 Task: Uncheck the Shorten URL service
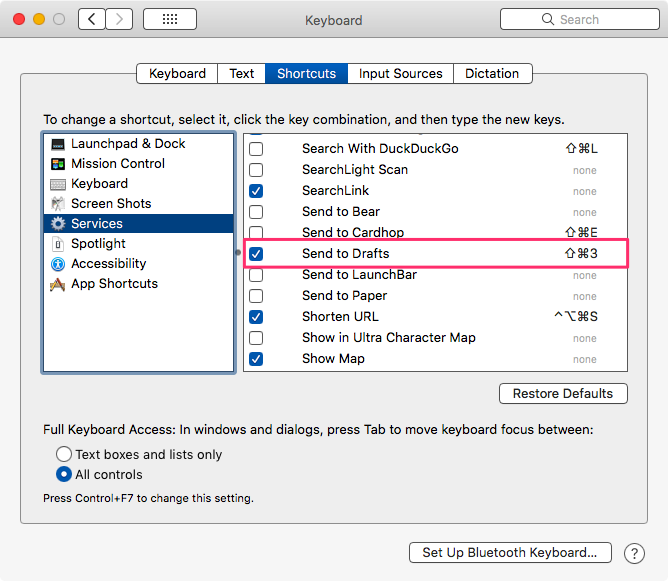tap(256, 317)
